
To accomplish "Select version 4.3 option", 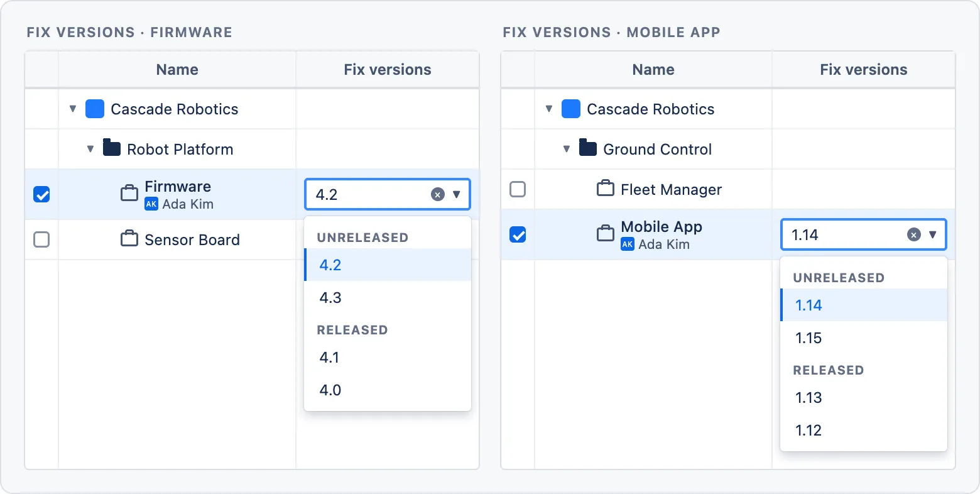I will (388, 297).
